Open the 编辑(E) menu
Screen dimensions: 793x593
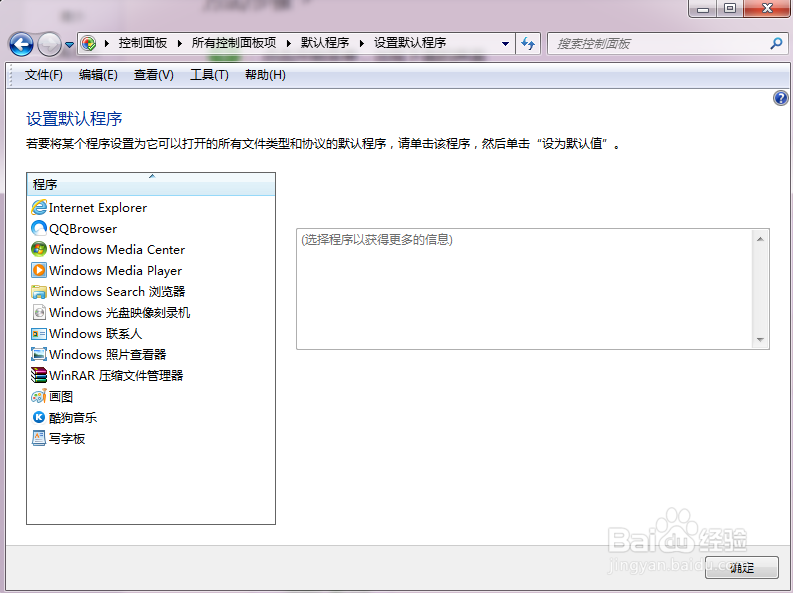point(98,75)
